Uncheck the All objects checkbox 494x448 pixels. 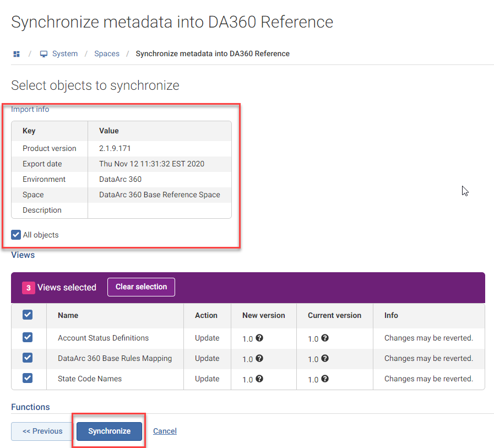coord(17,235)
